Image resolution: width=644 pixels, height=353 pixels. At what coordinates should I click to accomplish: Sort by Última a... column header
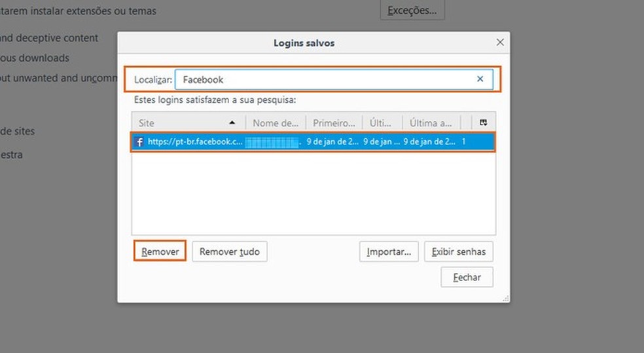(x=431, y=122)
